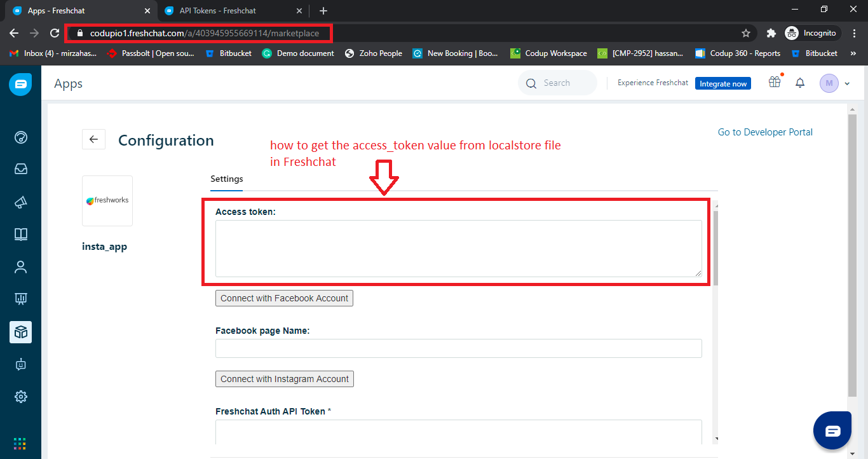Open the Settings gear icon in sidebar
Screen dimensions: 868x459
coord(21,397)
